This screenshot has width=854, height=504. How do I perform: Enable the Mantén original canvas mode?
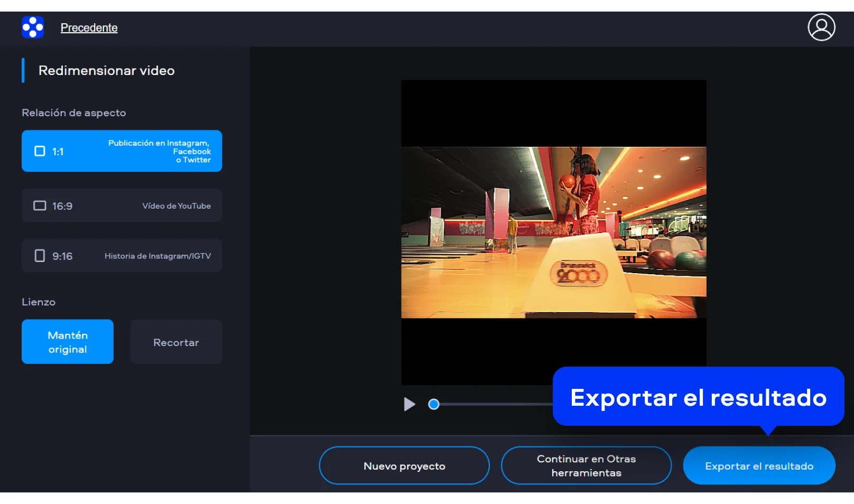pos(68,342)
